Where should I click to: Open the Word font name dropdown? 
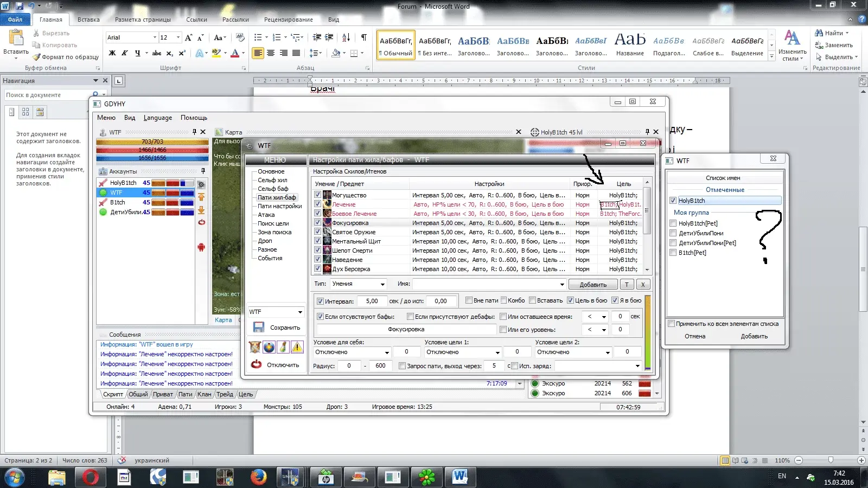tap(155, 37)
